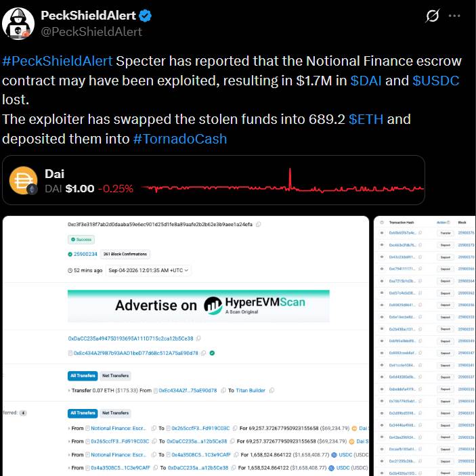The width and height of the screenshot is (476, 476).
Task: Open the three-dot more options menu
Action: tap(454, 16)
